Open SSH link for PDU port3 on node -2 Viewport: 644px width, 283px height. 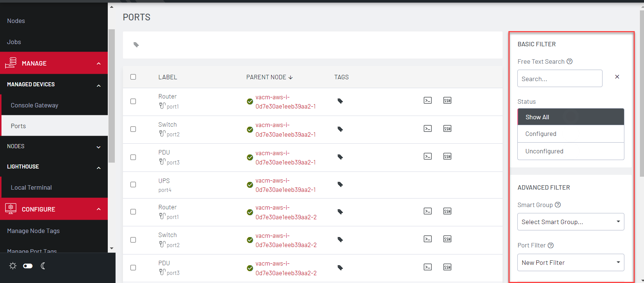pyautogui.click(x=447, y=267)
